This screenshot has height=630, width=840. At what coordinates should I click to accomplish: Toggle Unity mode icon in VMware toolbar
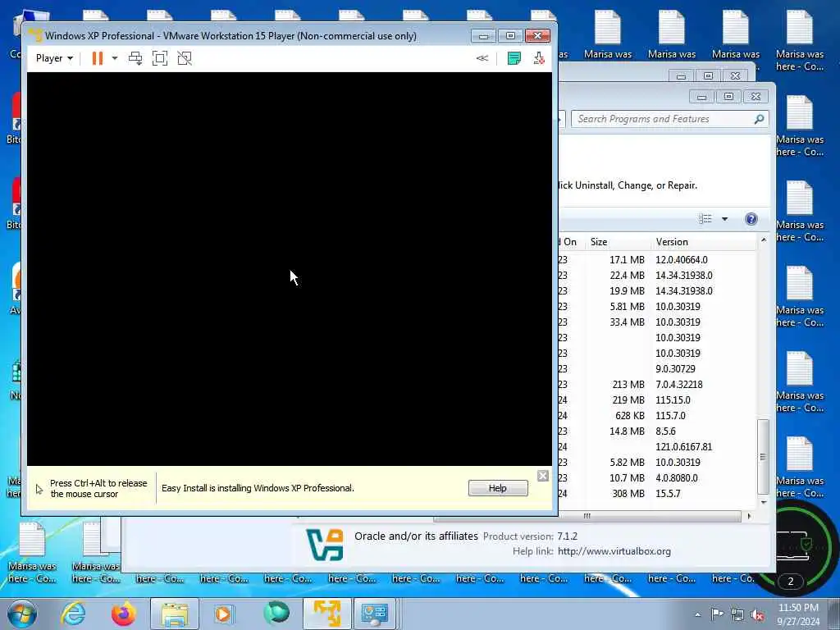[185, 58]
